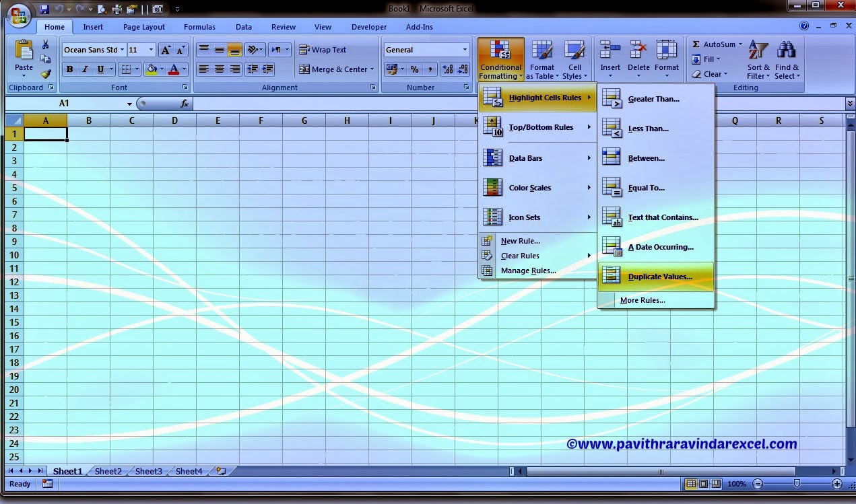Increase indent
Screen dimensions: 856x504
pyautogui.click(x=267, y=69)
